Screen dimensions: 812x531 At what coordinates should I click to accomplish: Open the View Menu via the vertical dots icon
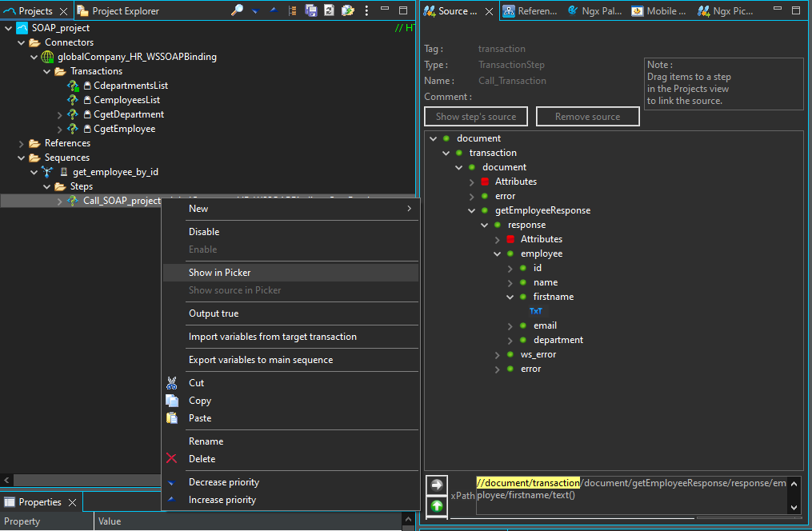(366, 11)
